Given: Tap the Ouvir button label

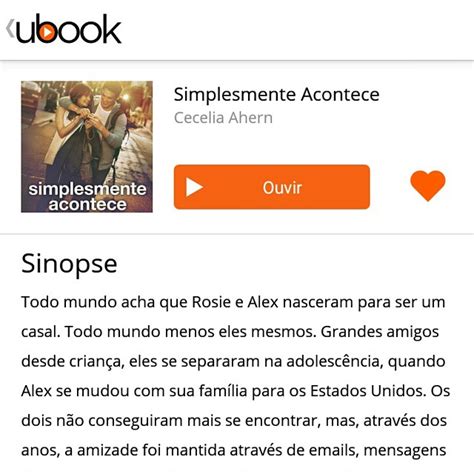Looking at the screenshot, I should coord(282,187).
